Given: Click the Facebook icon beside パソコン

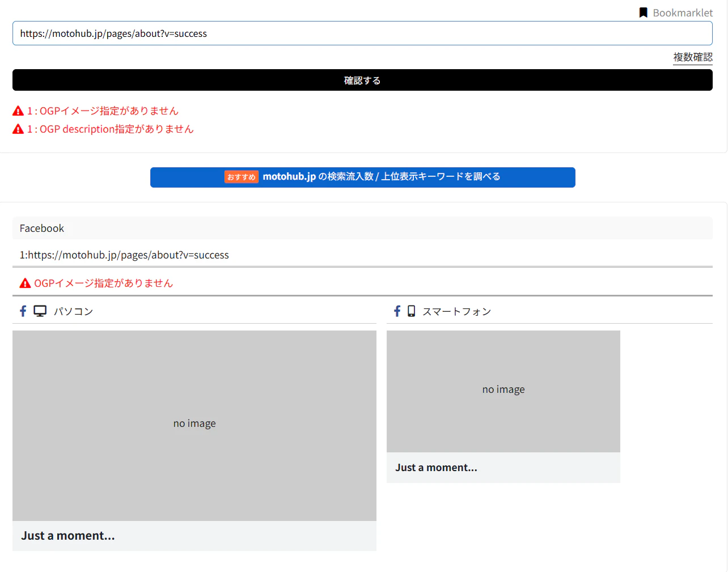Looking at the screenshot, I should (23, 311).
